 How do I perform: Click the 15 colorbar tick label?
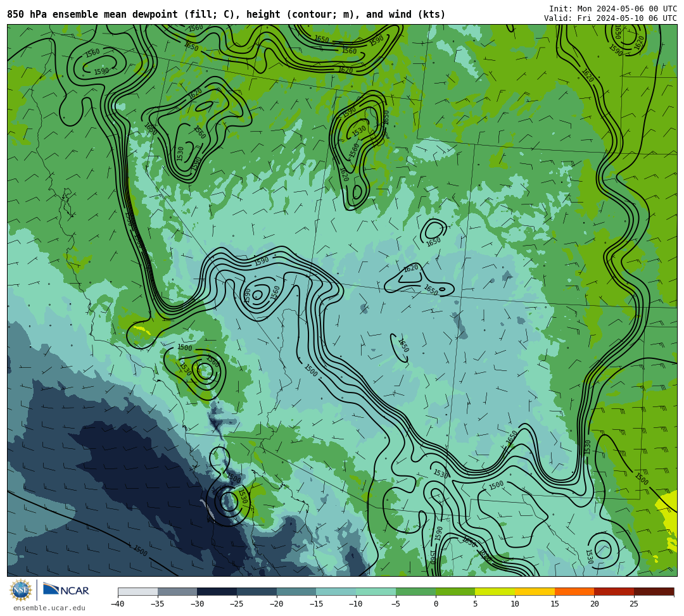[x=554, y=604]
